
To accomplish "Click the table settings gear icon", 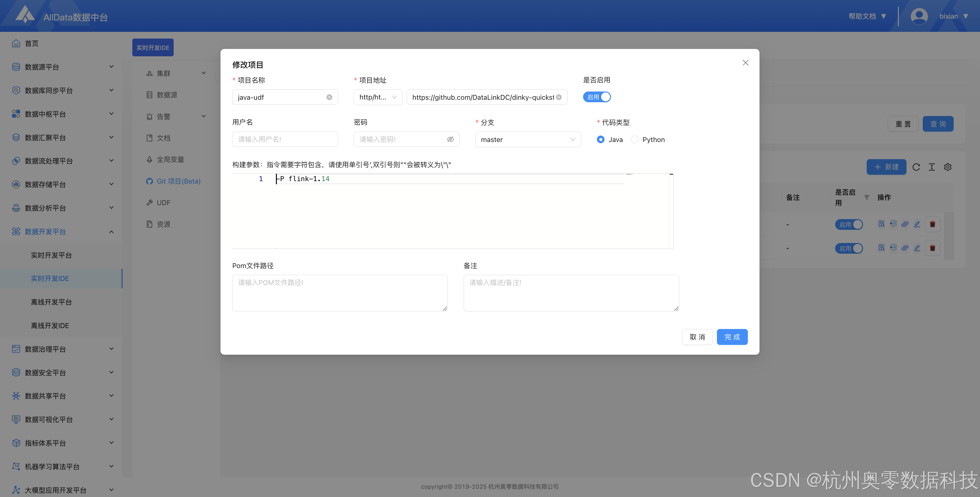I will 948,167.
